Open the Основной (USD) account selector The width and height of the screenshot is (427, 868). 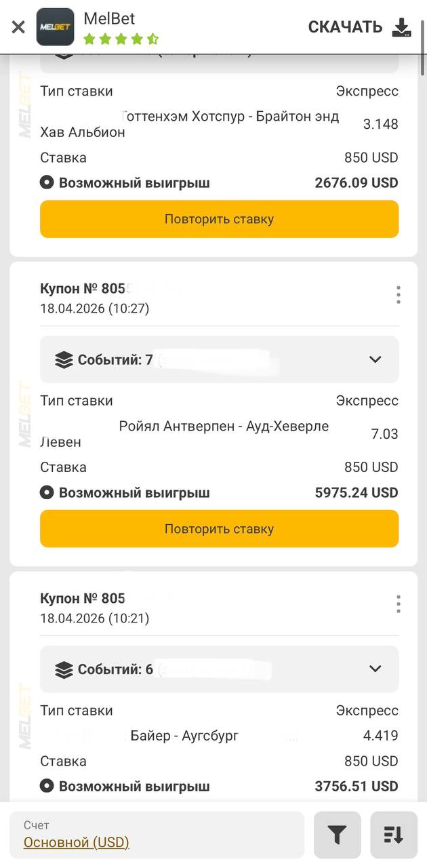point(76,842)
